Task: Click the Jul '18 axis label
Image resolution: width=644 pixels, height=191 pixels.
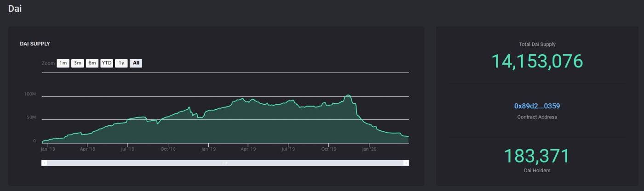Action: [x=127, y=149]
